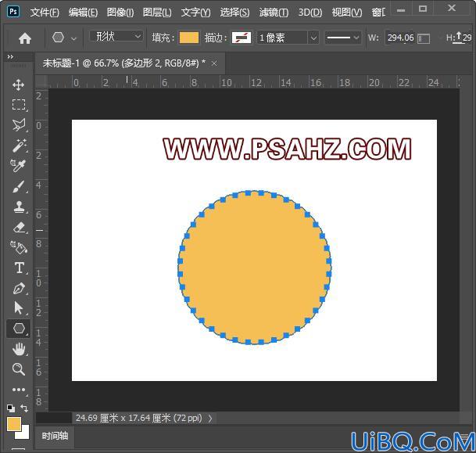Click the orange circle polygon shape on canvas
Image resolution: width=476 pixels, height=453 pixels.
click(x=254, y=268)
